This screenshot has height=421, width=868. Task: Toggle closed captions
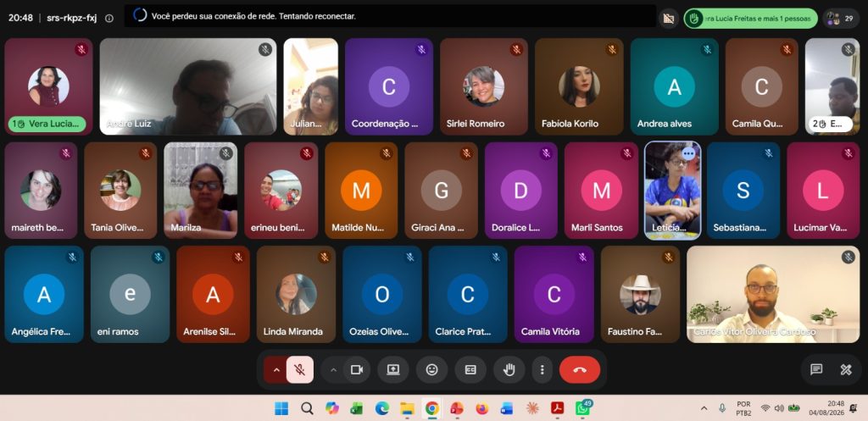470,370
